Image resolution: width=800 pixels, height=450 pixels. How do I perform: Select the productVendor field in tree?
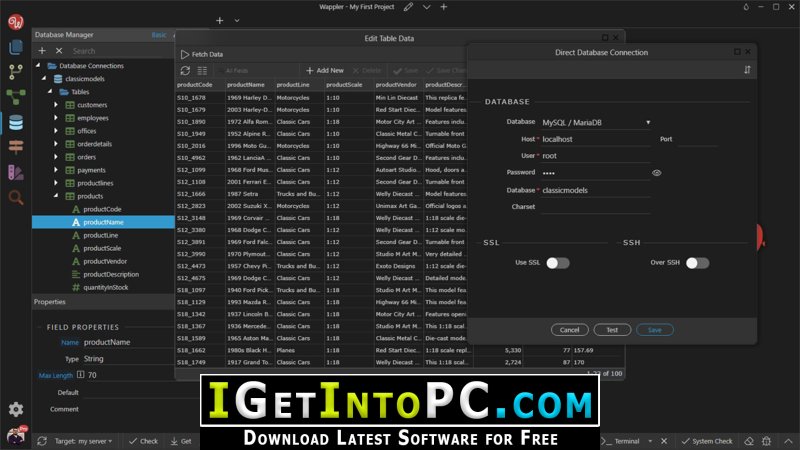[105, 261]
